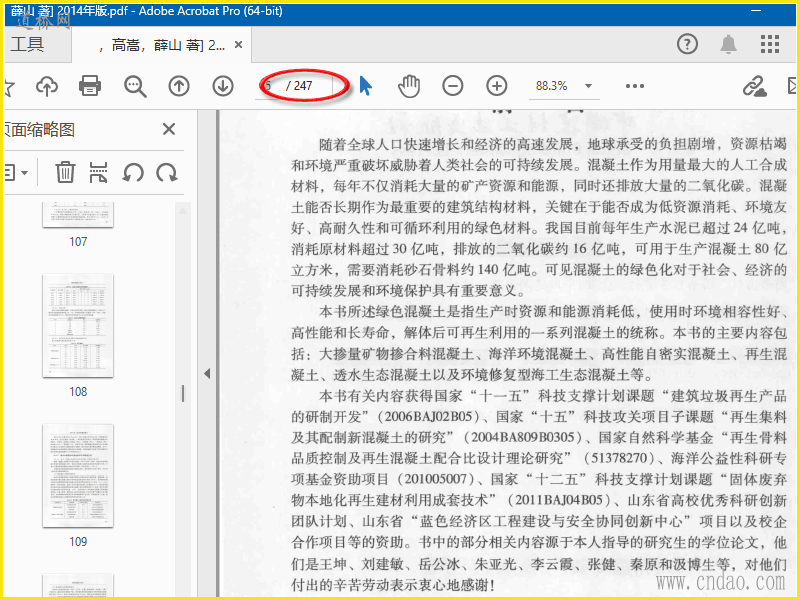The height and width of the screenshot is (600, 800).
Task: Click the bookmark star icon
Action: tap(9, 87)
